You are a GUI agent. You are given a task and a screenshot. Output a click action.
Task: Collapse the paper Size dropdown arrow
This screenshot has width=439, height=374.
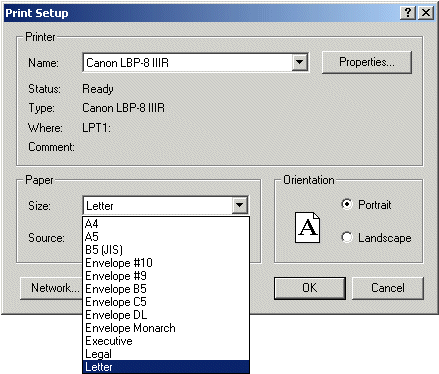pyautogui.click(x=239, y=205)
